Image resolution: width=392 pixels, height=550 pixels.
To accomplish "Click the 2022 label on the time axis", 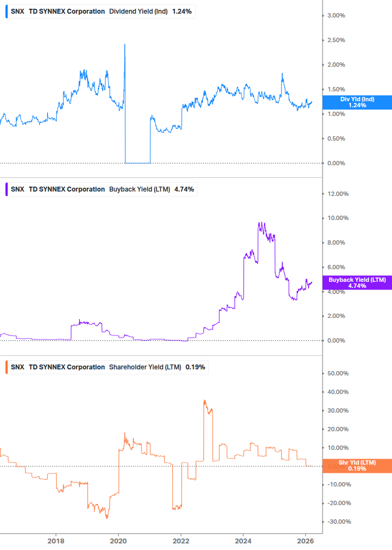I will click(181, 541).
